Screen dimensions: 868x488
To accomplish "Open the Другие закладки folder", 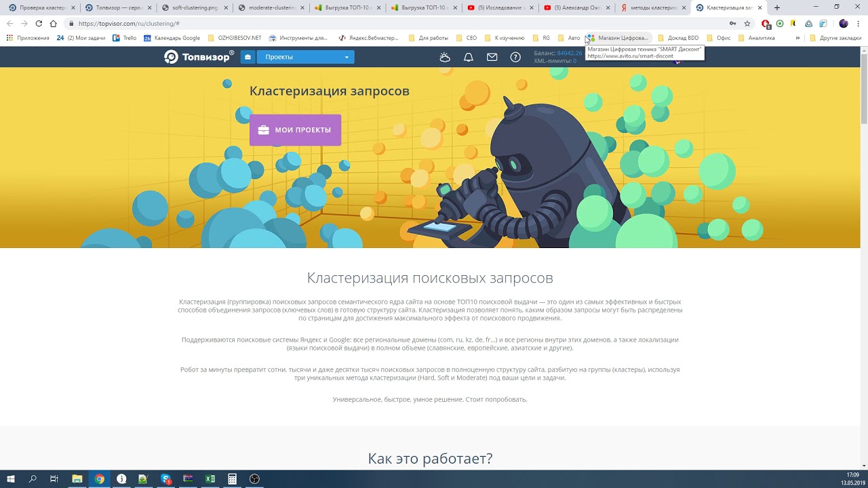I will tap(835, 38).
